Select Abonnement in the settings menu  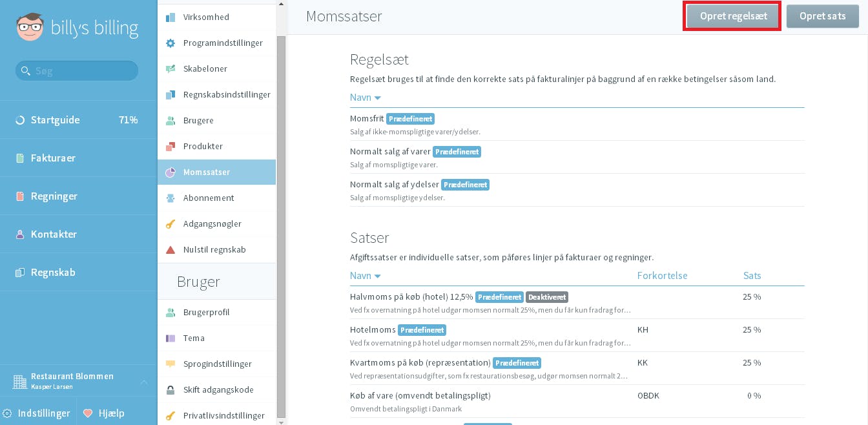216,198
